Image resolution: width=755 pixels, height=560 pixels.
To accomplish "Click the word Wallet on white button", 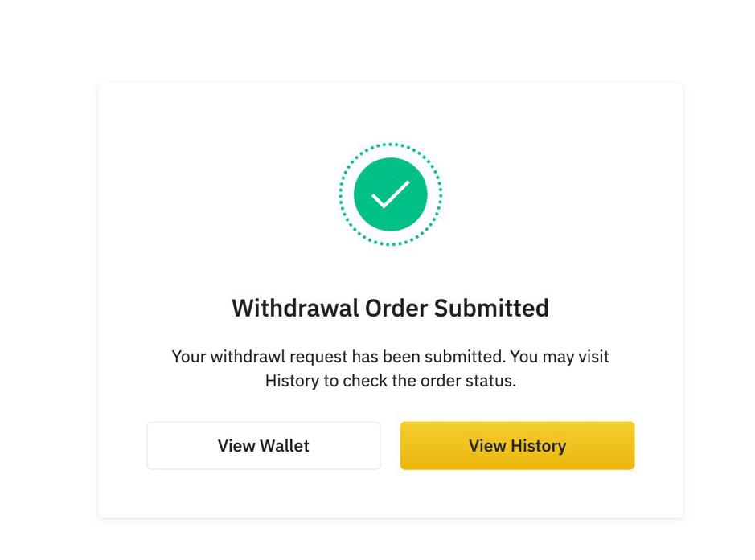I will click(x=284, y=445).
